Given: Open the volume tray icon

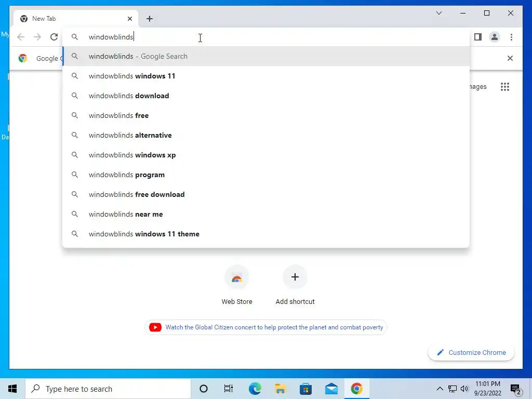Looking at the screenshot, I should coord(465,389).
